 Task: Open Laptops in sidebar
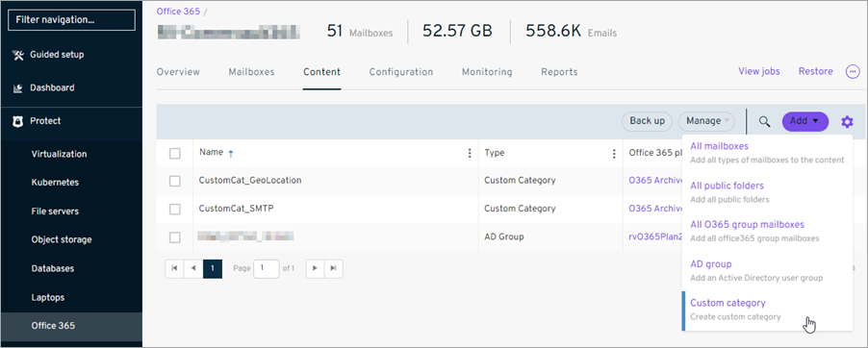(48, 298)
